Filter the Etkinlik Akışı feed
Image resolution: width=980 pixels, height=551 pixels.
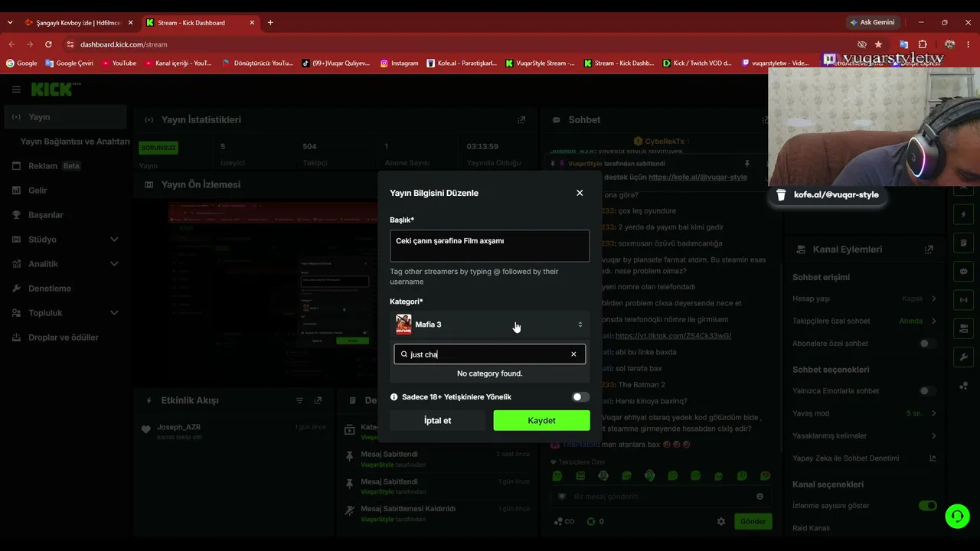click(x=299, y=400)
